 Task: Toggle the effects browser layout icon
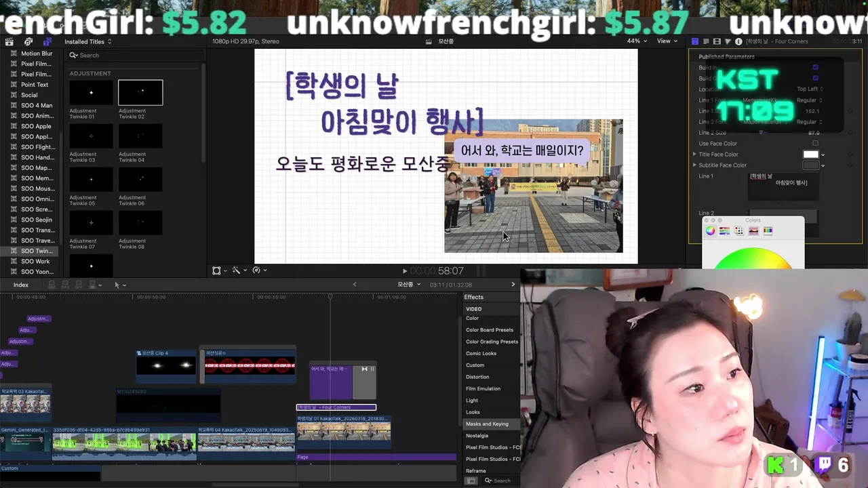[x=471, y=481]
